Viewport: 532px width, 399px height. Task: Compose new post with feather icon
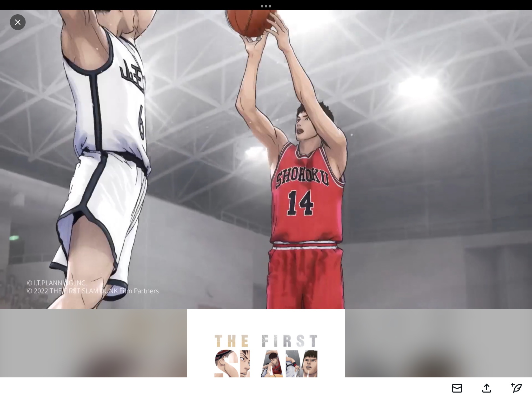[x=516, y=388]
